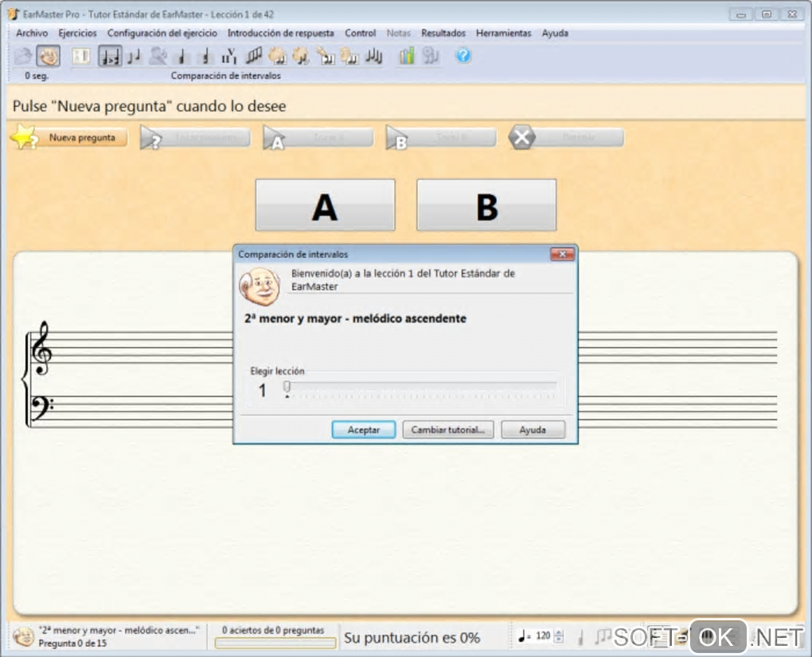Screen dimensions: 812x657
Task: Click the star icon beside Nueva pregunta
Action: 25,137
